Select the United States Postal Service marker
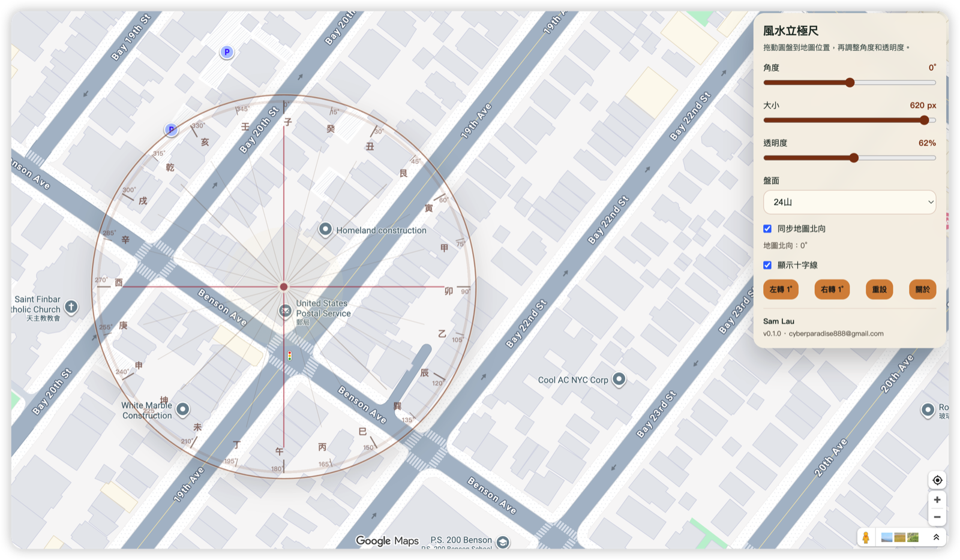The width and height of the screenshot is (960, 560). pos(284,311)
